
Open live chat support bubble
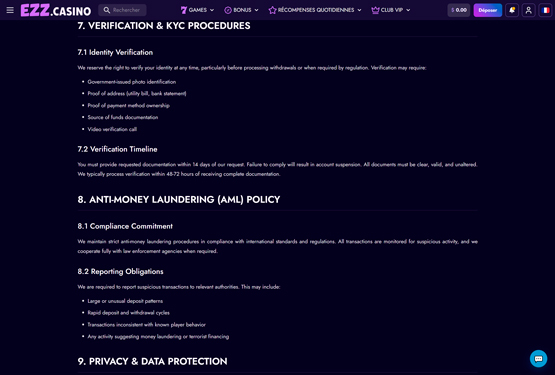pos(538,359)
